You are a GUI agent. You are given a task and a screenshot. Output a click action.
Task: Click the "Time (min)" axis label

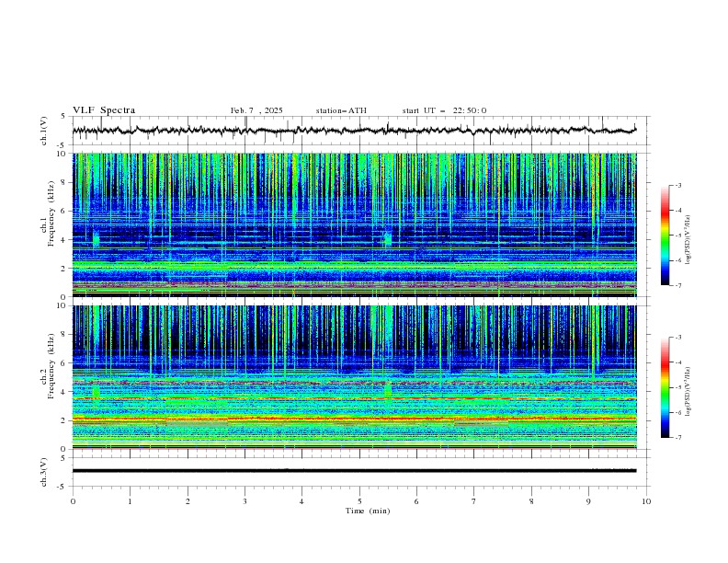(x=368, y=511)
